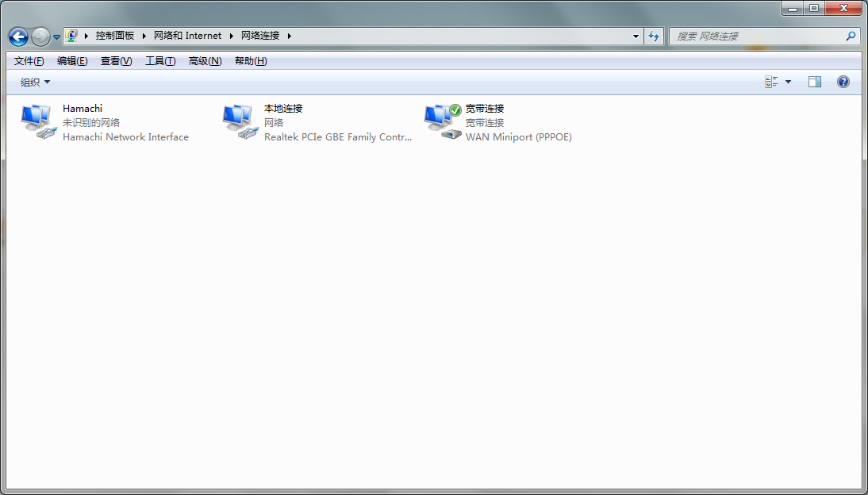
Task: Click the blue Help question mark icon
Action: (843, 82)
